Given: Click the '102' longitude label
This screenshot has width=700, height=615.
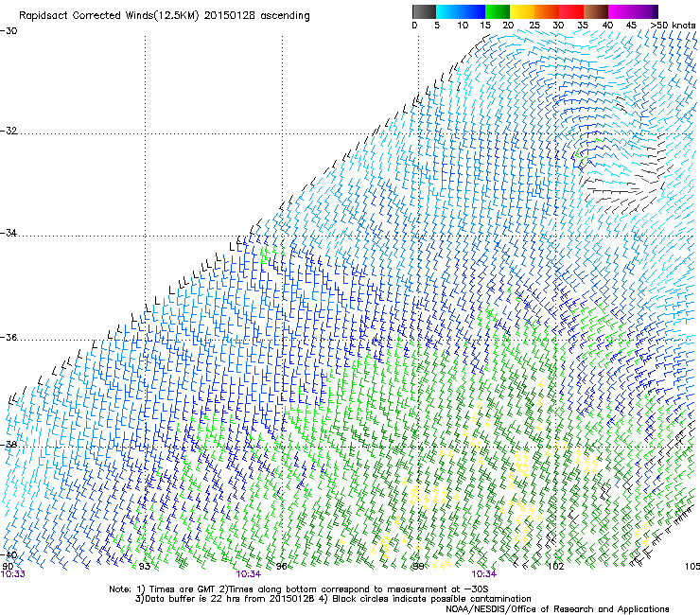Looking at the screenshot, I should click(555, 567).
